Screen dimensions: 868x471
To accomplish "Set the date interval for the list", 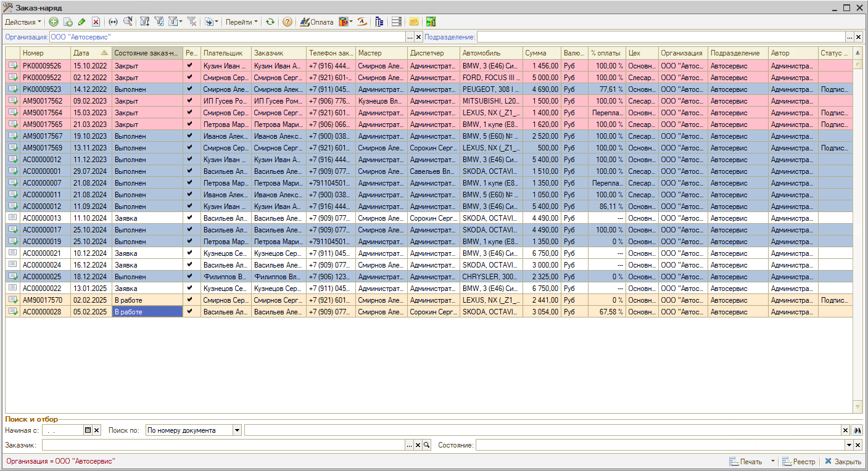I will pos(113,22).
